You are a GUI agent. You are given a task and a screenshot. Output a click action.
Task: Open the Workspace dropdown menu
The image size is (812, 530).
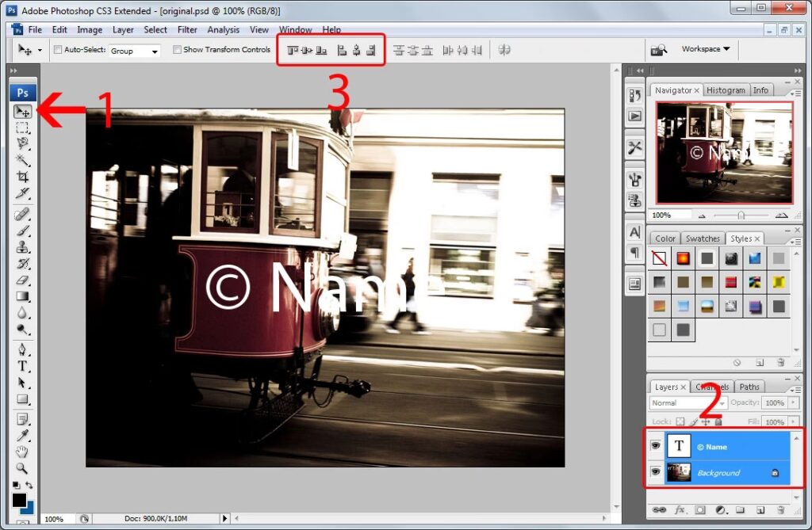click(705, 49)
